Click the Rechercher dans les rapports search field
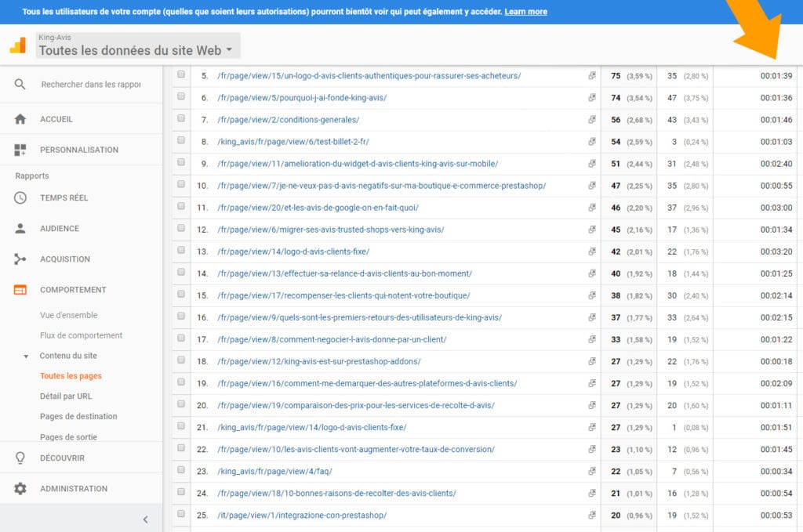Image resolution: width=803 pixels, height=532 pixels. 91,85
